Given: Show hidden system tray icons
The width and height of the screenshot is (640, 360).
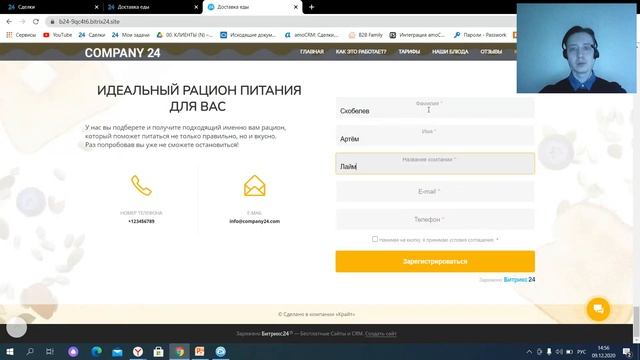Looking at the screenshot, I should click(x=529, y=352).
